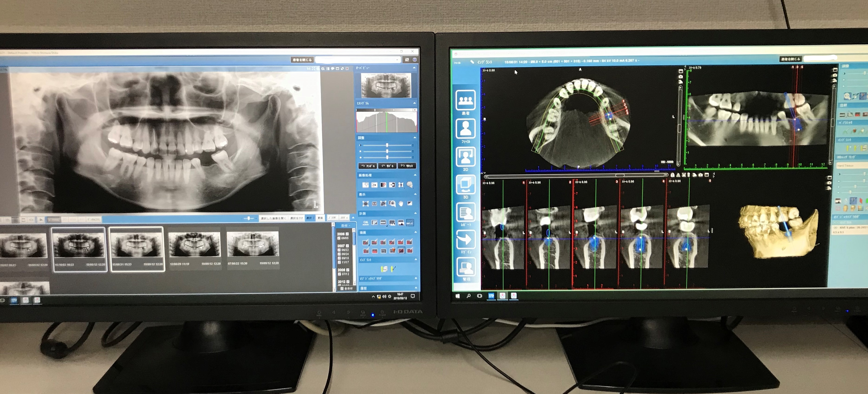Click second implant icon with arrow
The height and width of the screenshot is (394, 868).
click(x=393, y=269)
